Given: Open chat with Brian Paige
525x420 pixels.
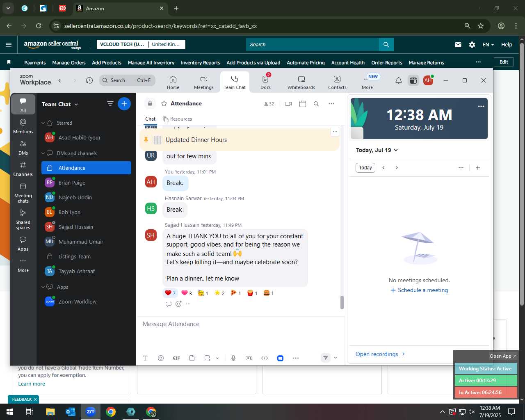Looking at the screenshot, I should 86,183.
